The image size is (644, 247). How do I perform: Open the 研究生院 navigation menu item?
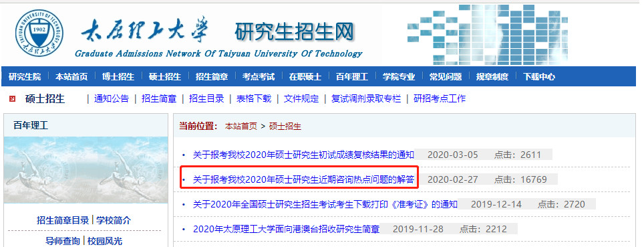click(x=25, y=76)
